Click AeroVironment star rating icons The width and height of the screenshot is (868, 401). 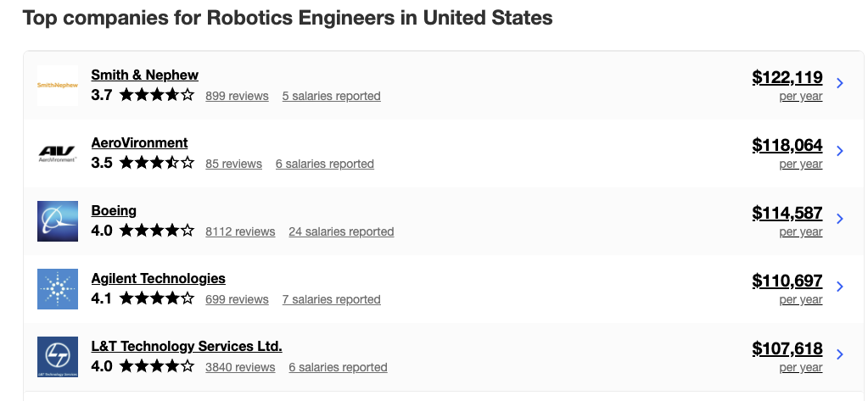[157, 163]
